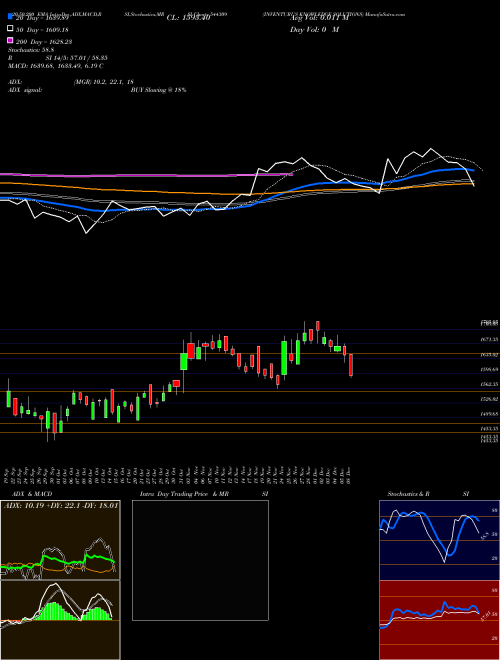Click the 1526.92 price axis label

pyautogui.click(x=489, y=399)
